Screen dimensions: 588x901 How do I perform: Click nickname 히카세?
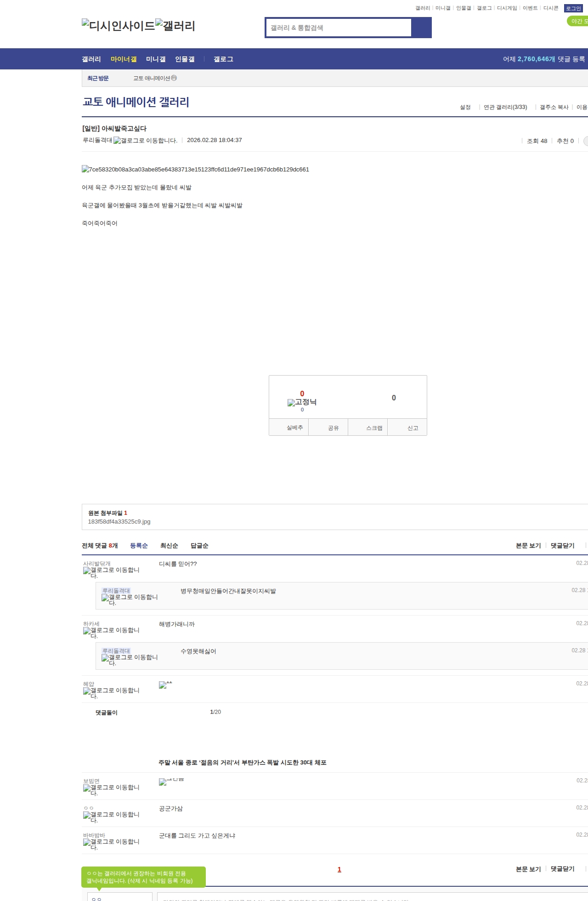pos(91,624)
